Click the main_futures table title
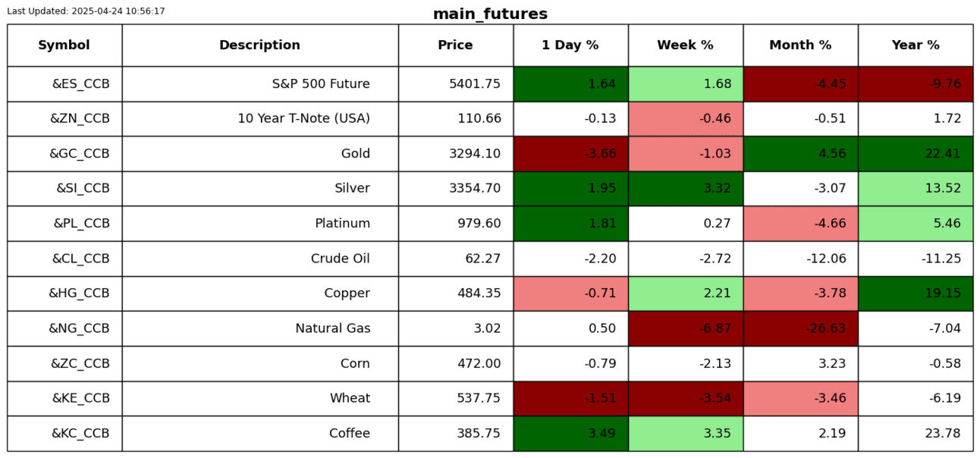Screen dimensions: 980x458 [x=490, y=14]
